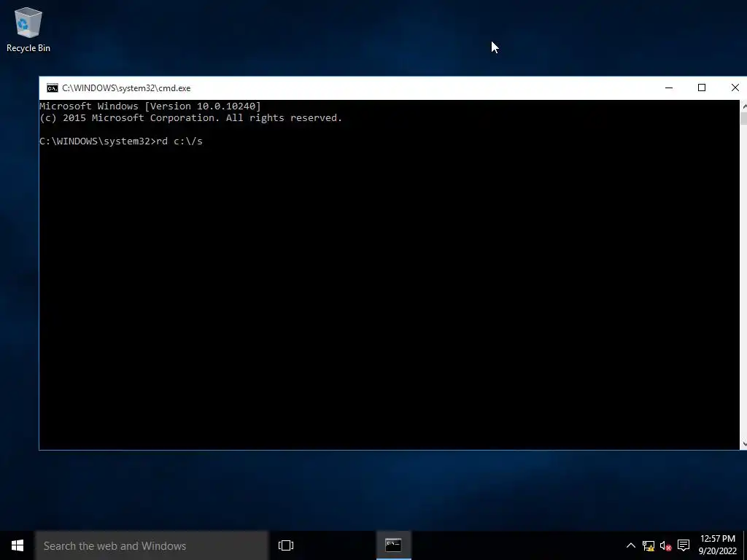Open the network status tray icon
The height and width of the screenshot is (560, 747).
click(648, 545)
